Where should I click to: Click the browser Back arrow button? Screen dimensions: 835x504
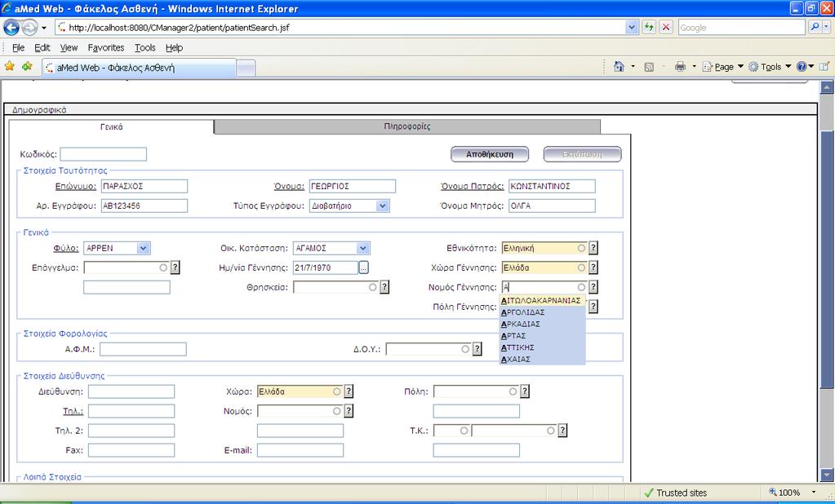[x=11, y=27]
